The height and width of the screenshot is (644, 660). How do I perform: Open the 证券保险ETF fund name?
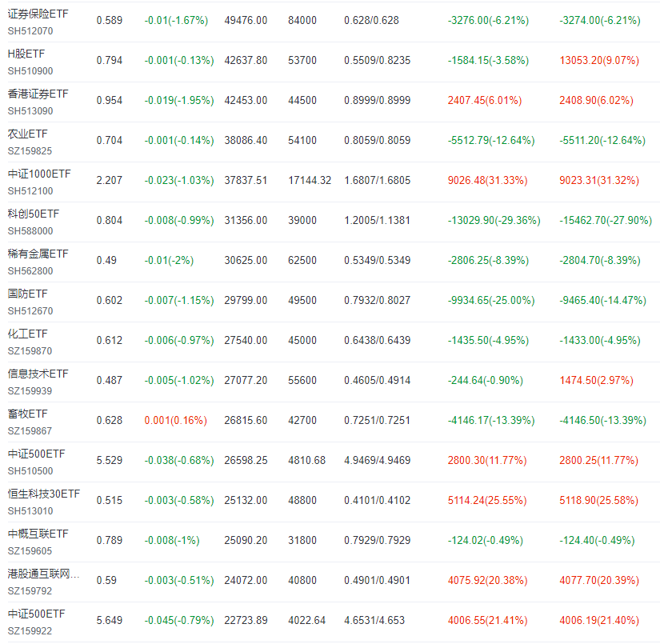click(38, 14)
